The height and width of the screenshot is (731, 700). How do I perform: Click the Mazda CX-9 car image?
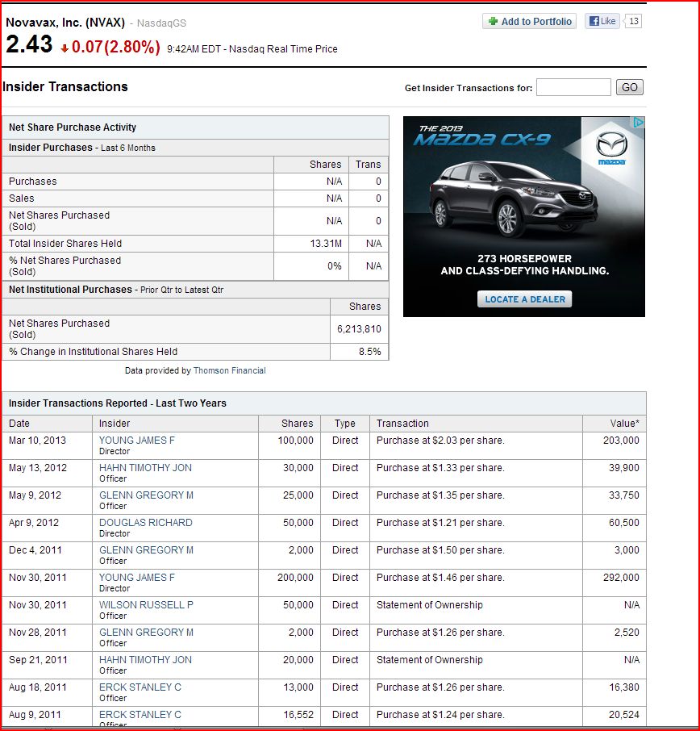513,200
